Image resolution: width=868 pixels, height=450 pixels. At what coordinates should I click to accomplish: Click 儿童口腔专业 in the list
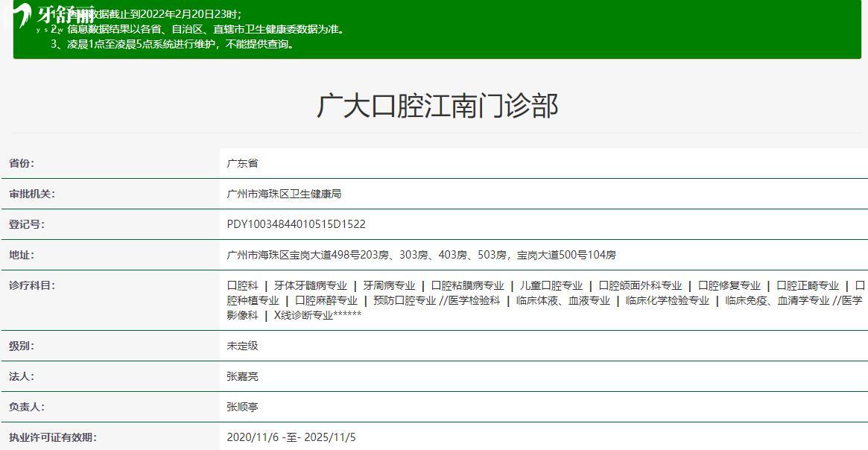551,285
